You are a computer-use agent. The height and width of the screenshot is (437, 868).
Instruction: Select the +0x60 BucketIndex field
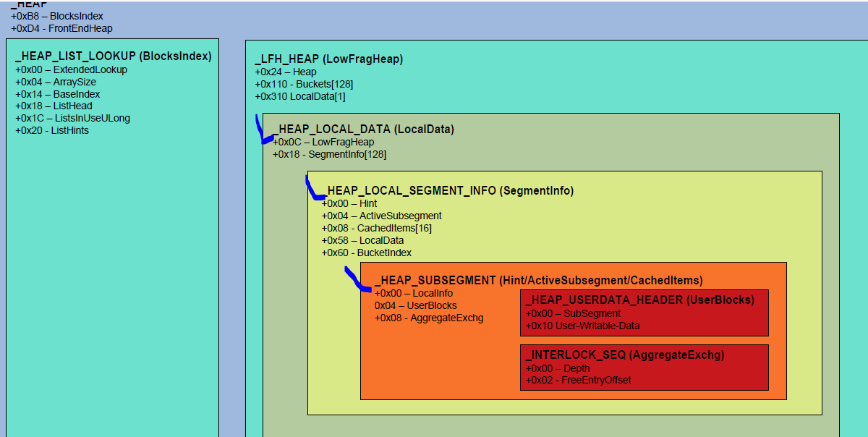[366, 253]
